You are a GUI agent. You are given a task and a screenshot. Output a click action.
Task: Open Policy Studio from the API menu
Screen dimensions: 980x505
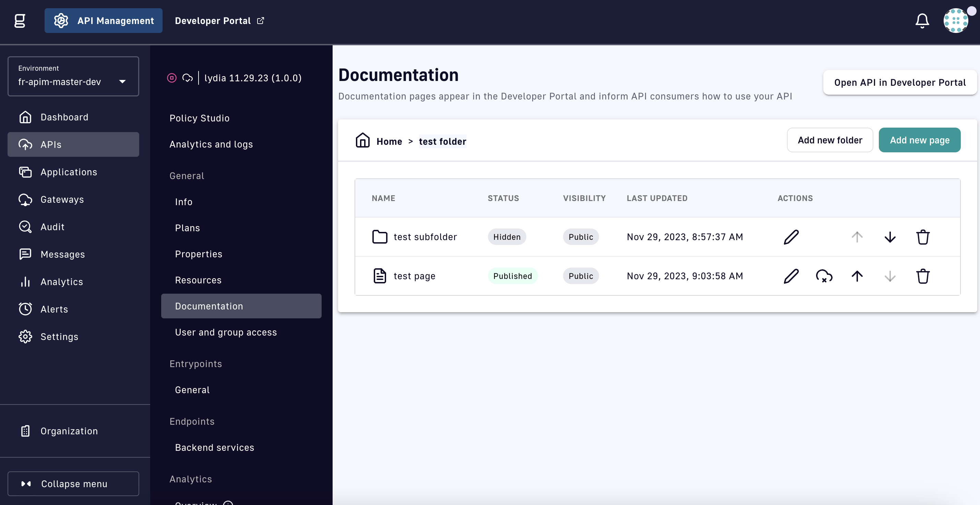(199, 118)
